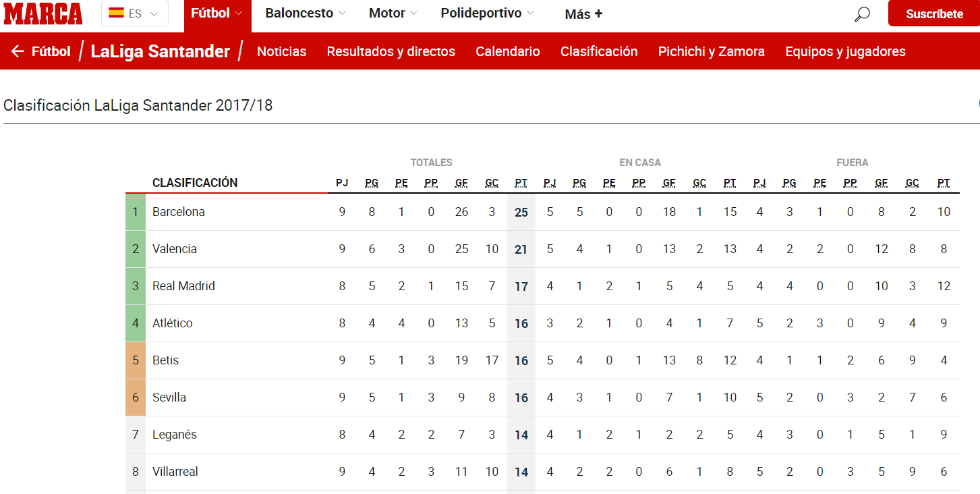Open the Calendario tab
The image size is (980, 494).
coord(508,51)
